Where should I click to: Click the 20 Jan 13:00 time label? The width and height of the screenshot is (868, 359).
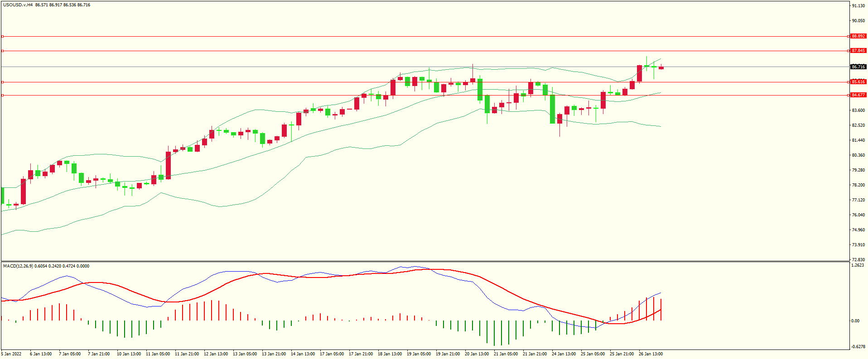coord(477,354)
